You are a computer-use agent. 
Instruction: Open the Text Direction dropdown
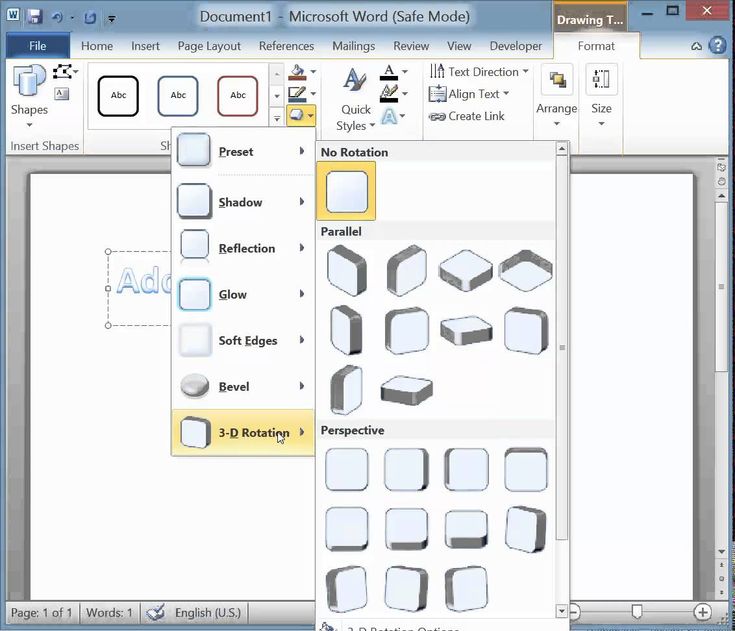(x=479, y=72)
